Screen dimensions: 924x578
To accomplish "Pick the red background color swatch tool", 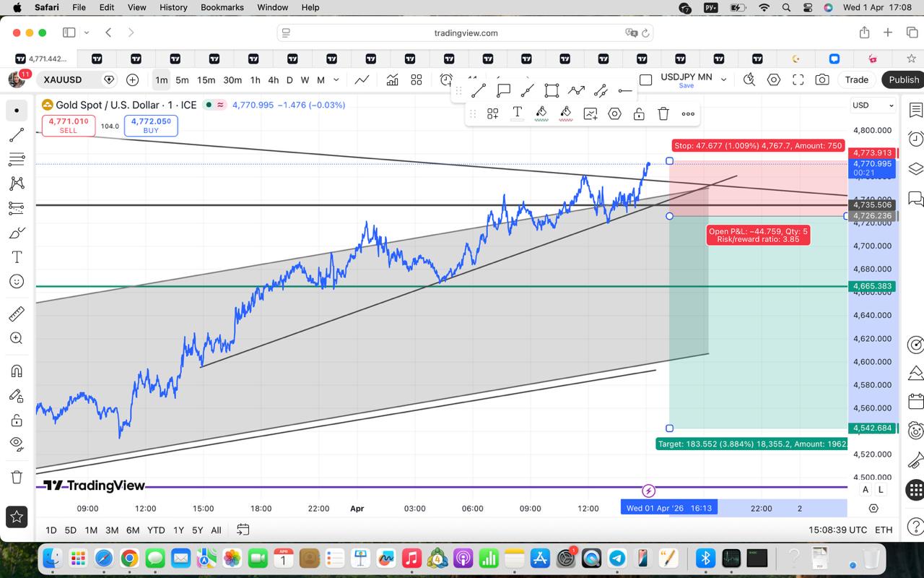I will (x=566, y=113).
